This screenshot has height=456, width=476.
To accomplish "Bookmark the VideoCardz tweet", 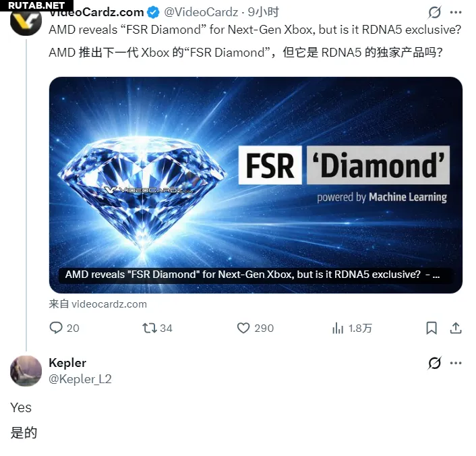I will point(432,328).
